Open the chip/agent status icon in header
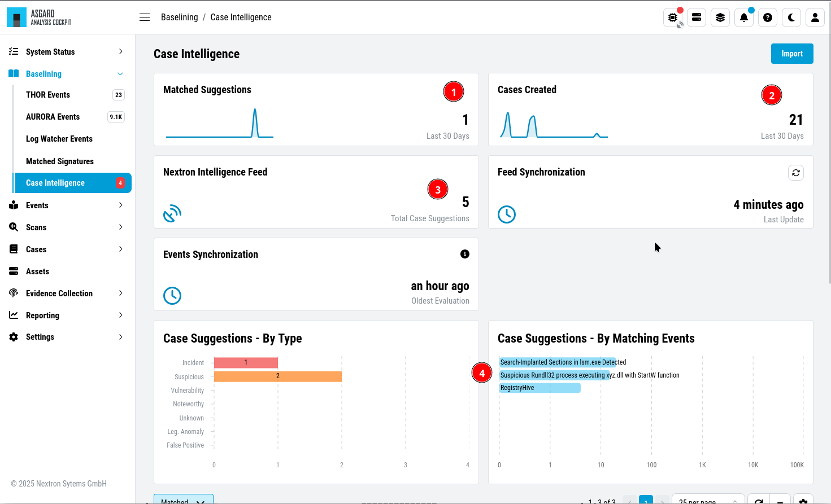 click(x=673, y=17)
